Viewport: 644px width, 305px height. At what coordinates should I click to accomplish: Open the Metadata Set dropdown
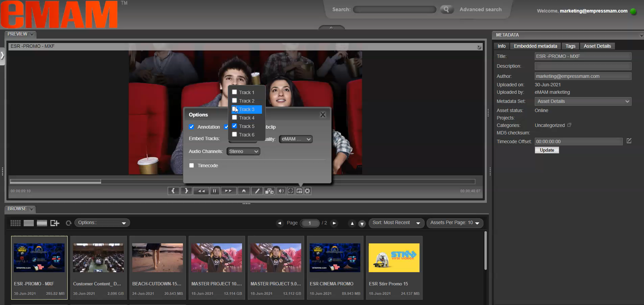582,101
